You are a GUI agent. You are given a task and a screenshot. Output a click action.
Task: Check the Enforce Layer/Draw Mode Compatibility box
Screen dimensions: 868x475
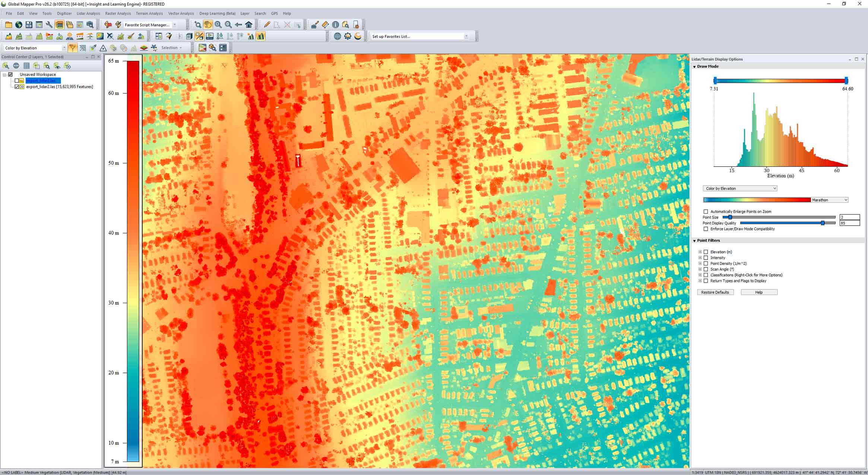706,229
